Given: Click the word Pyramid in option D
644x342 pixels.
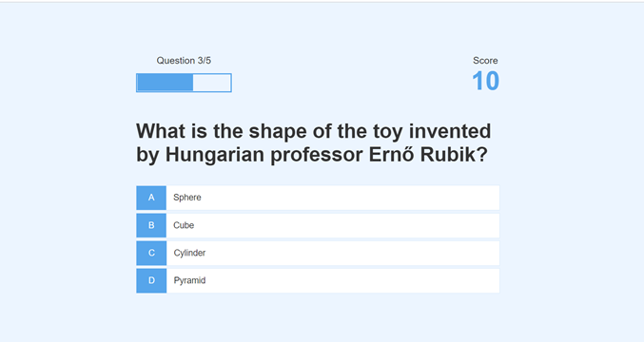Looking at the screenshot, I should (189, 280).
